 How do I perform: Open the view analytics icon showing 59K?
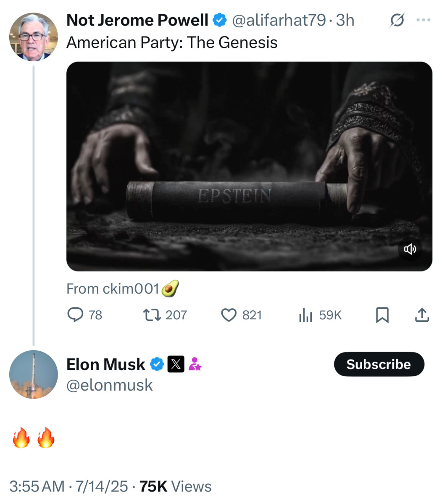pyautogui.click(x=305, y=315)
